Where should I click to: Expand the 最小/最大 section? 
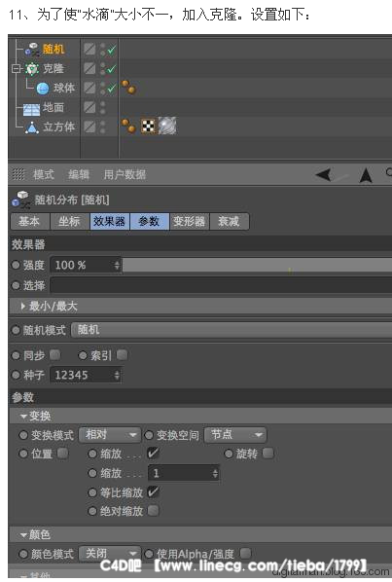click(23, 307)
